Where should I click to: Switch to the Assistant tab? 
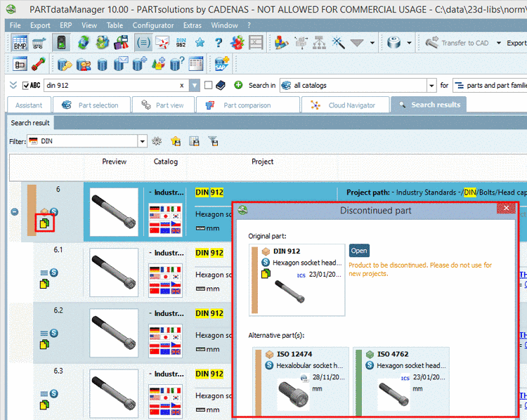[29, 105]
